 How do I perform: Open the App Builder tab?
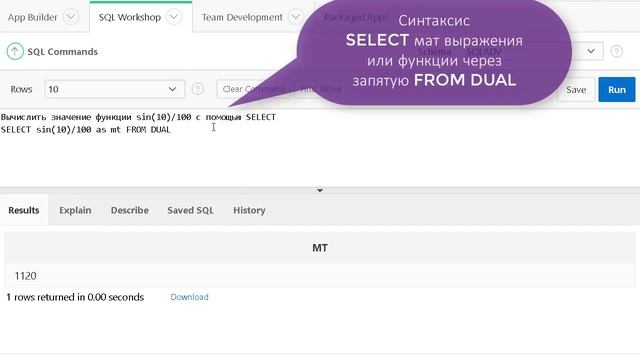tap(32, 17)
